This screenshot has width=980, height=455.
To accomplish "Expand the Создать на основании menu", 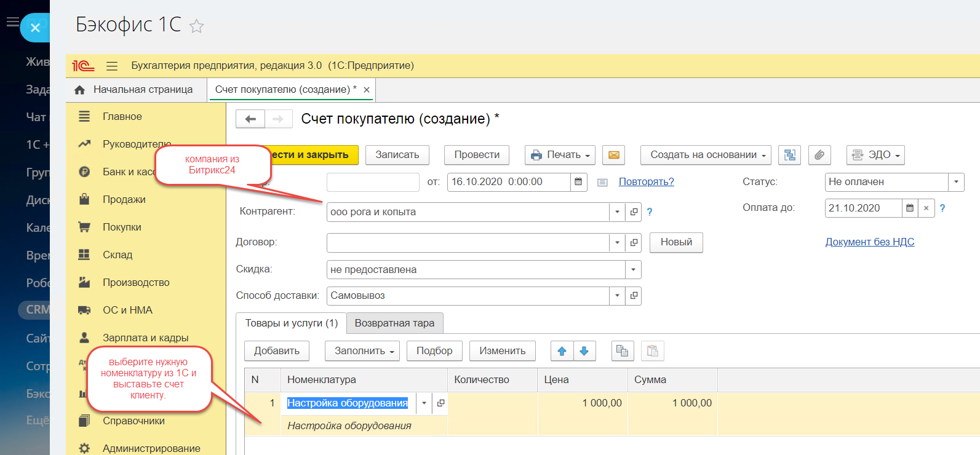I will point(706,155).
